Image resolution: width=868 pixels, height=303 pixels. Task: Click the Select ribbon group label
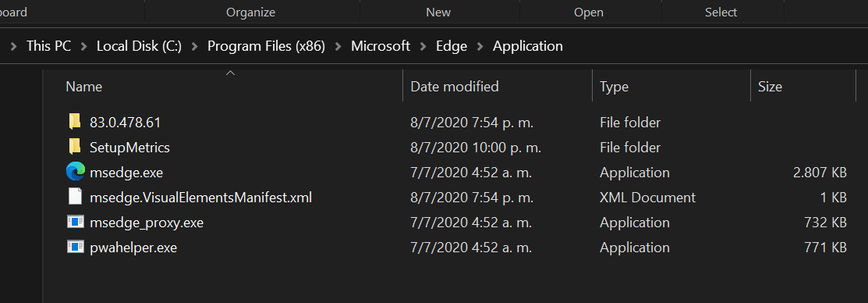[721, 12]
